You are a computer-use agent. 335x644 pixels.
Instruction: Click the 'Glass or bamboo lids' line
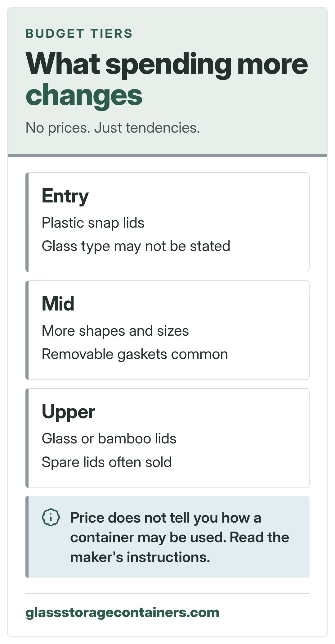tap(109, 438)
